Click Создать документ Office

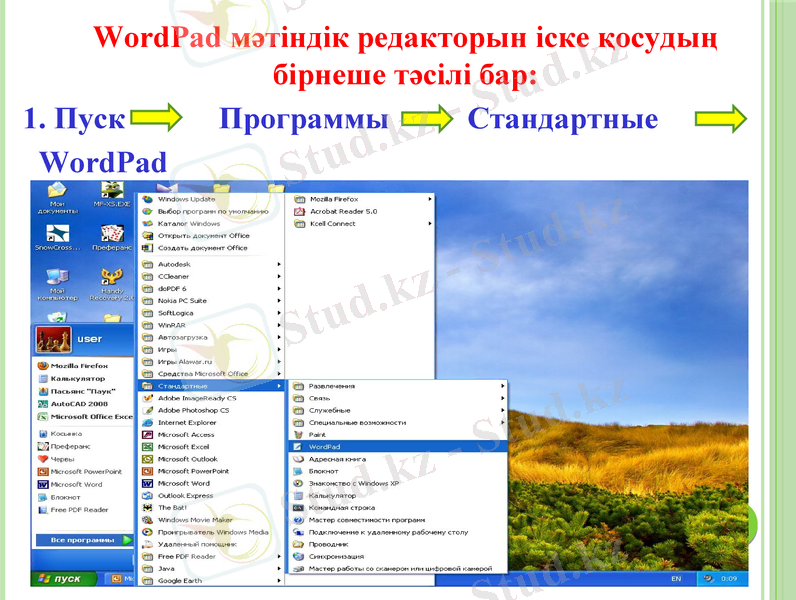[x=211, y=248]
